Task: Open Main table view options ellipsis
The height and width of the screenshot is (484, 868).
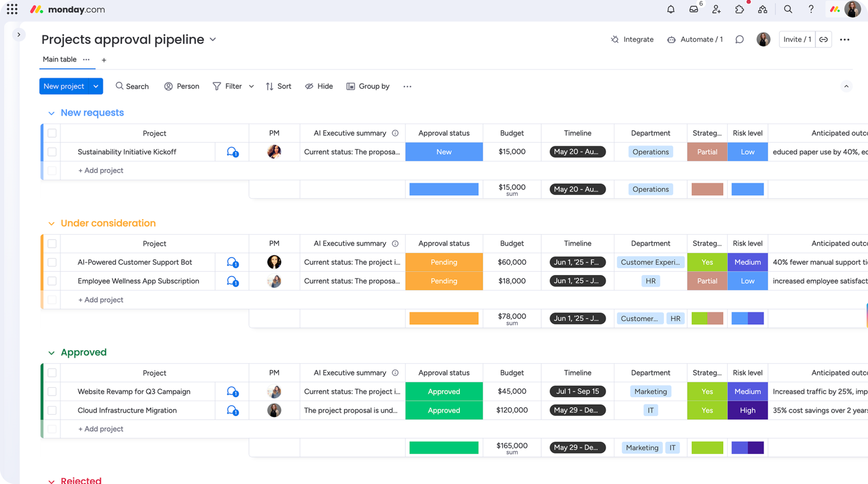Action: pos(86,60)
